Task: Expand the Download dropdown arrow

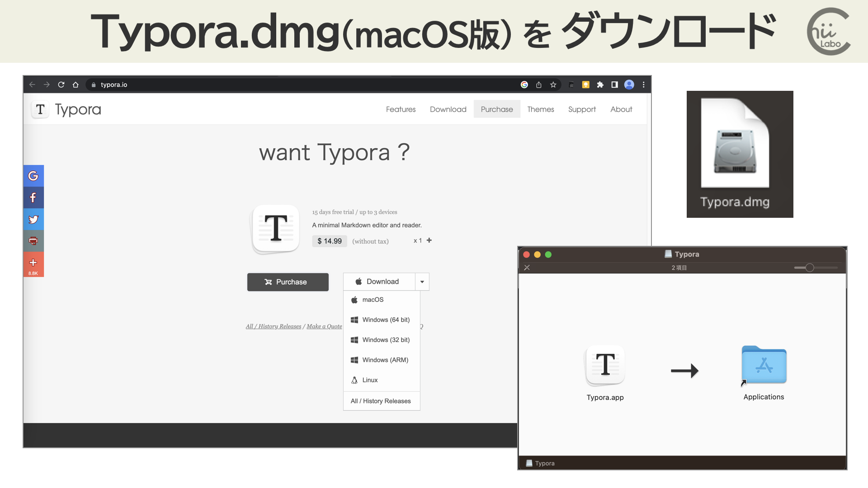Action: point(422,282)
